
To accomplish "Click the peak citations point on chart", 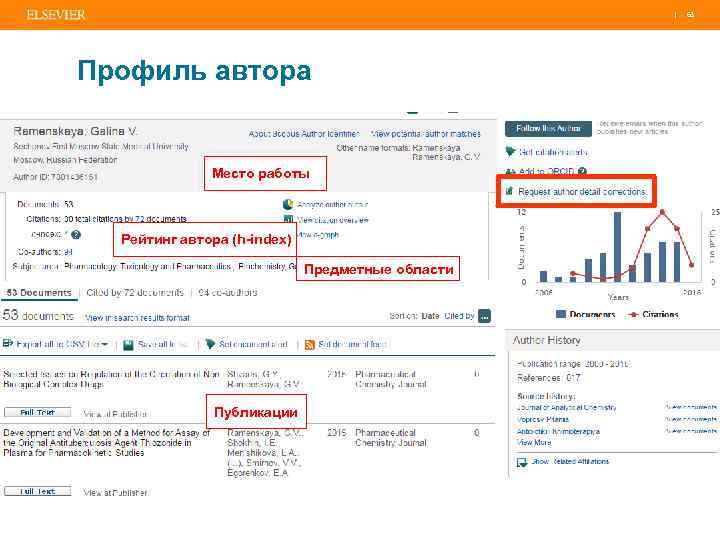I will point(662,212).
